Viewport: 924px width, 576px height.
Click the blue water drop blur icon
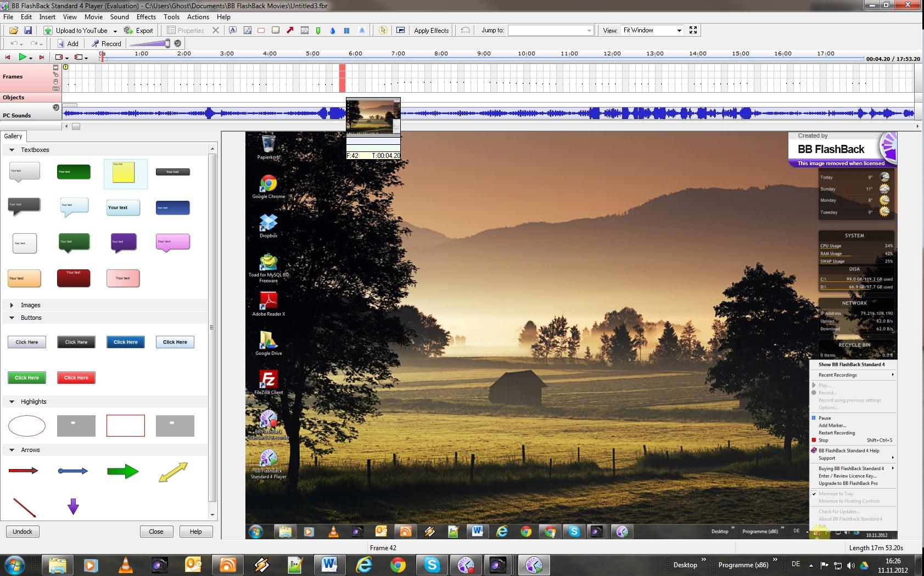(x=333, y=31)
